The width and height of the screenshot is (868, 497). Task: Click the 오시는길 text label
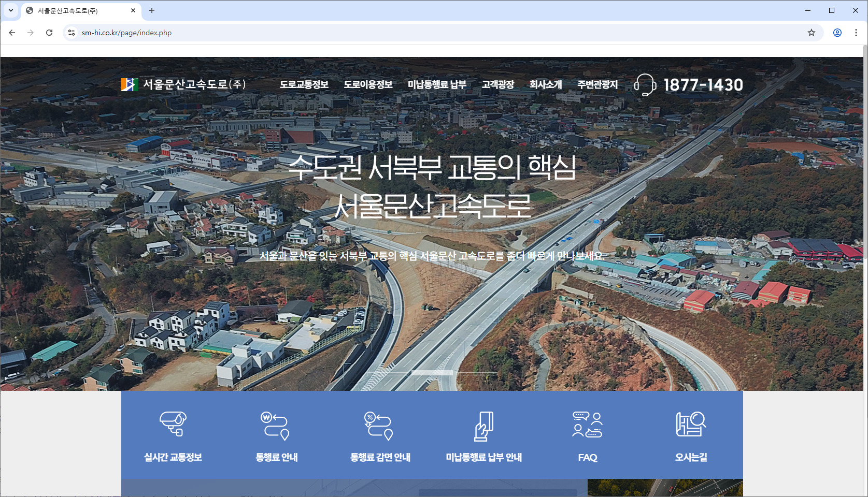point(691,457)
